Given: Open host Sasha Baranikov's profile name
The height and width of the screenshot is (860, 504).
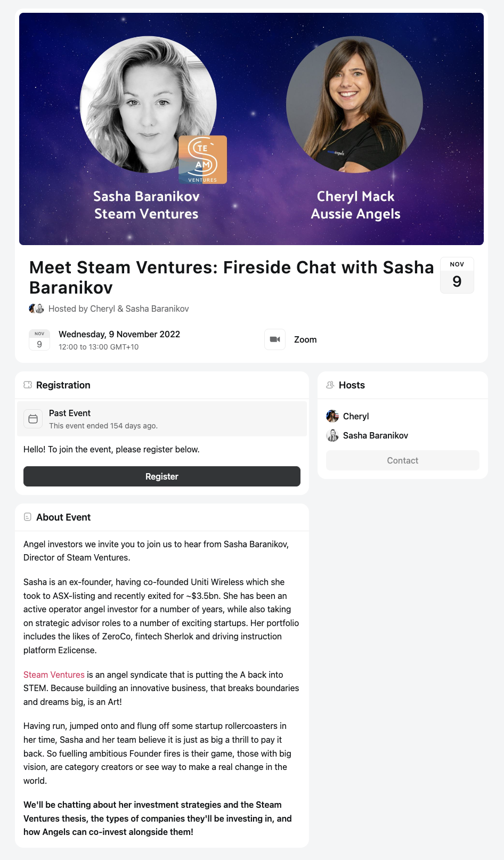Looking at the screenshot, I should click(376, 435).
